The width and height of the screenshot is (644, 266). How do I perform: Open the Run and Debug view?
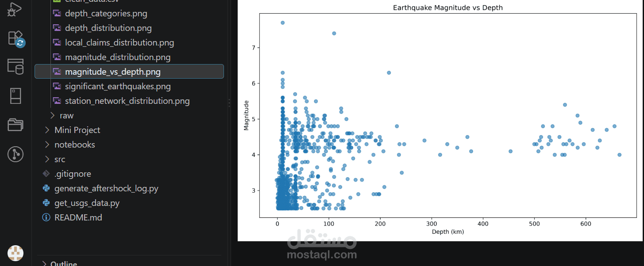[15, 9]
